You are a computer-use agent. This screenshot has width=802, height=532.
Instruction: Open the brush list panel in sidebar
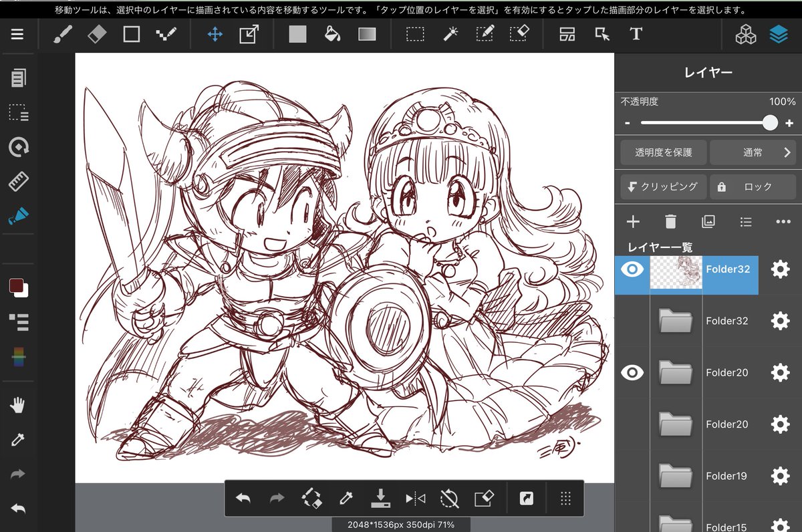click(19, 322)
